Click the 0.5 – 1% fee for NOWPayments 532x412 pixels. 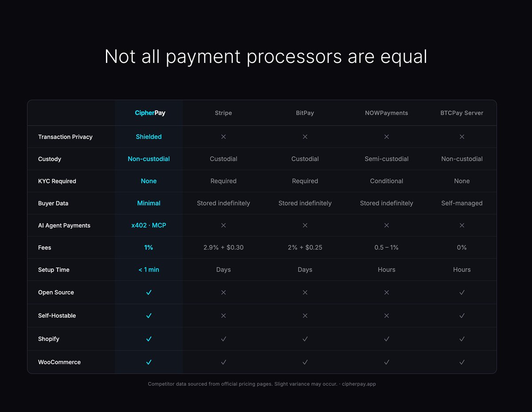pyautogui.click(x=387, y=248)
